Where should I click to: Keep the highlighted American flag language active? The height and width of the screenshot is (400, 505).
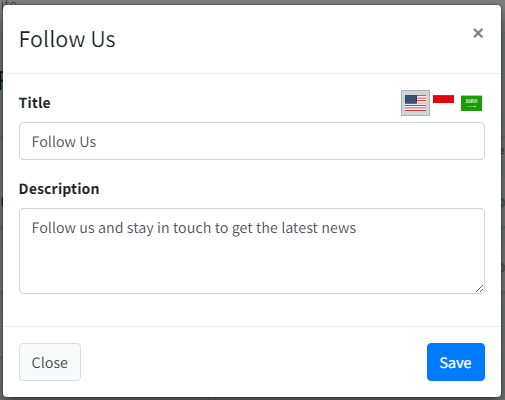[415, 103]
